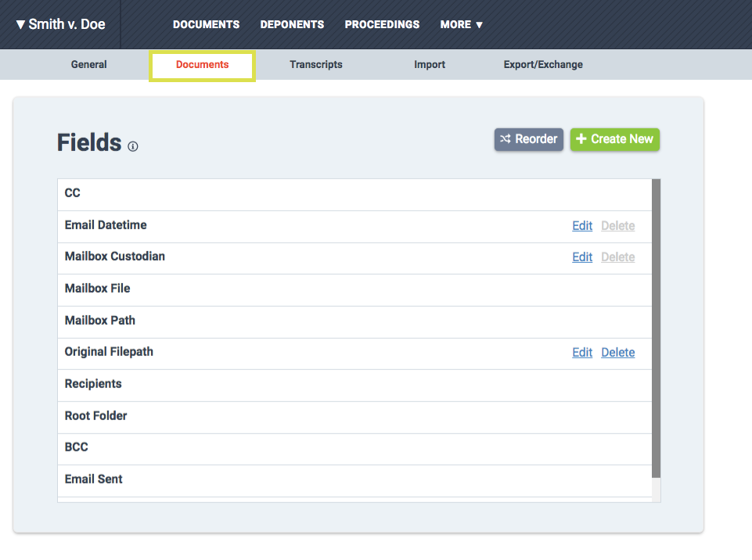Open the DOCUMENTS top menu
This screenshot has height=560, width=752.
[x=206, y=24]
